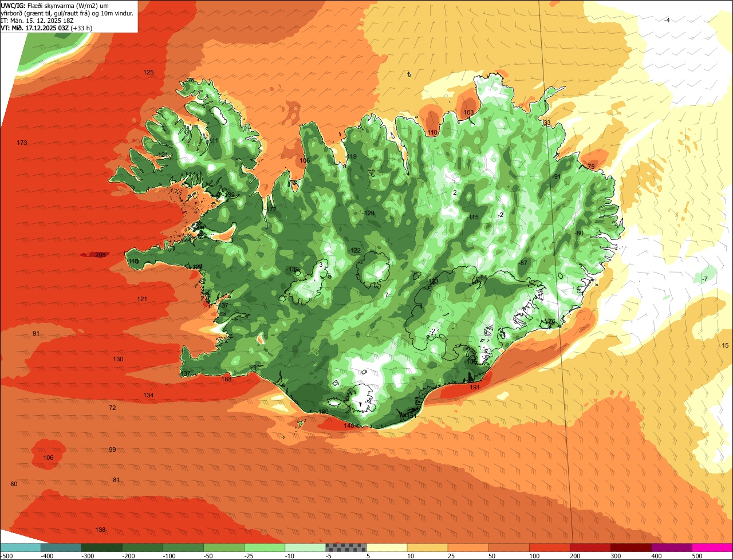Select the dark red 300 to 400 swatch

pyautogui.click(x=630, y=547)
